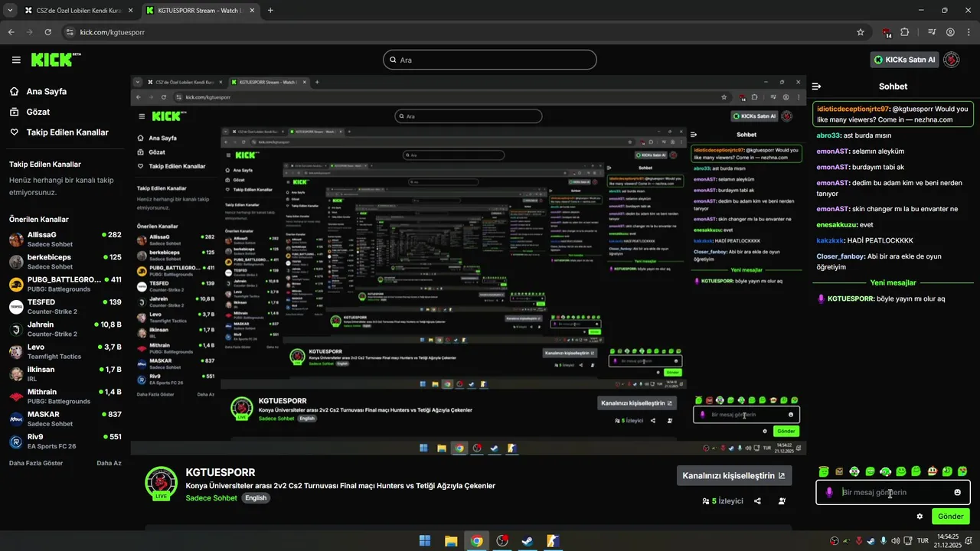
Task: Click the user icon right of share
Action: click(x=782, y=501)
